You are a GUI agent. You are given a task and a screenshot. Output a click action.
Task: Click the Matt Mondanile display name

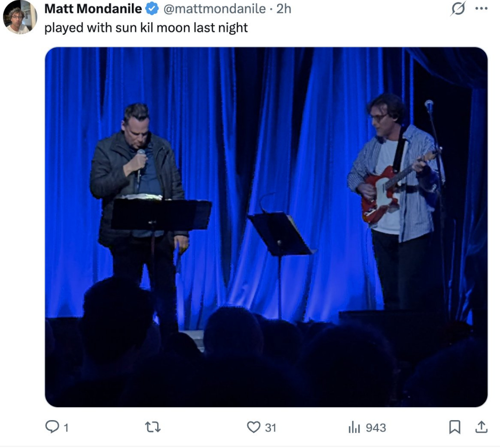click(93, 9)
